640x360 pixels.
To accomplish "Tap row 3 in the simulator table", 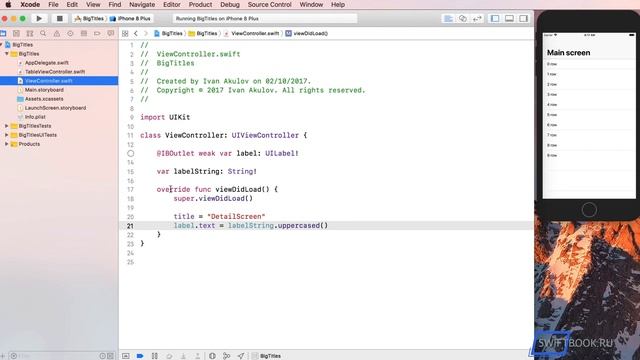I will [x=589, y=94].
